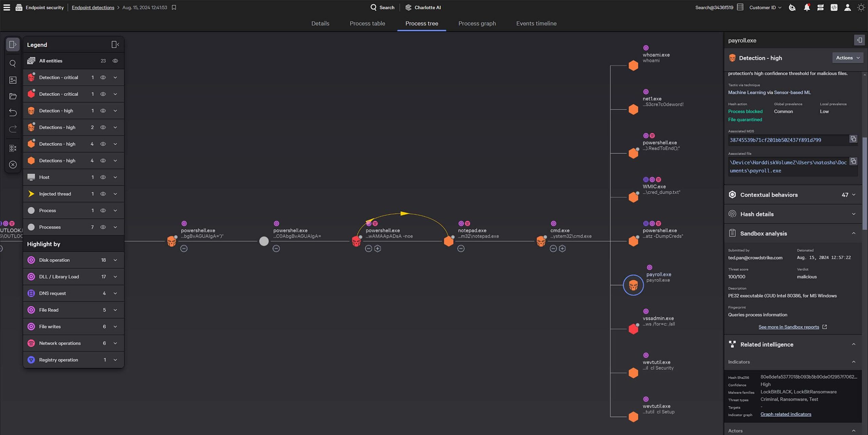This screenshot has width=868, height=435.
Task: Click the top Search button
Action: tap(382, 7)
